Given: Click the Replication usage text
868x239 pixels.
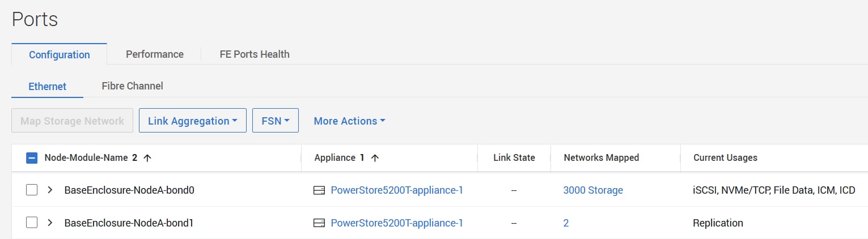Looking at the screenshot, I should 718,223.
